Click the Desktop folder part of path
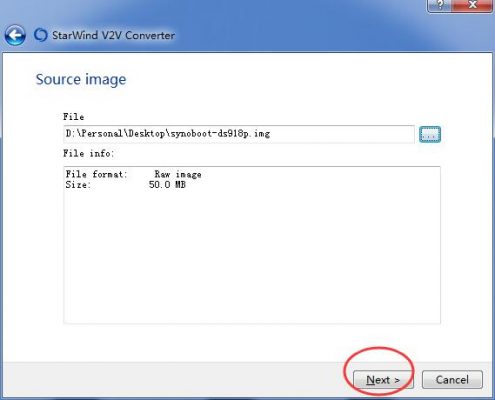The width and height of the screenshot is (495, 400). pyautogui.click(x=147, y=134)
